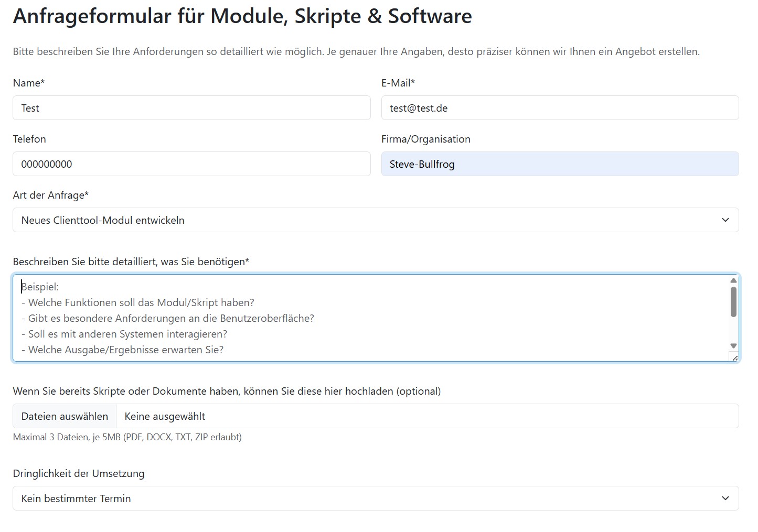Click the textarea resize handle

coord(734,357)
